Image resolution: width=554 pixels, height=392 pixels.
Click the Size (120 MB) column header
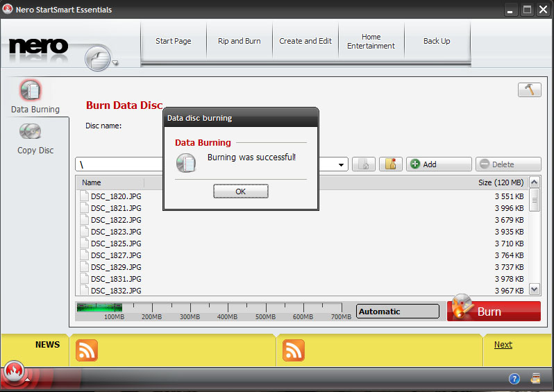click(501, 182)
